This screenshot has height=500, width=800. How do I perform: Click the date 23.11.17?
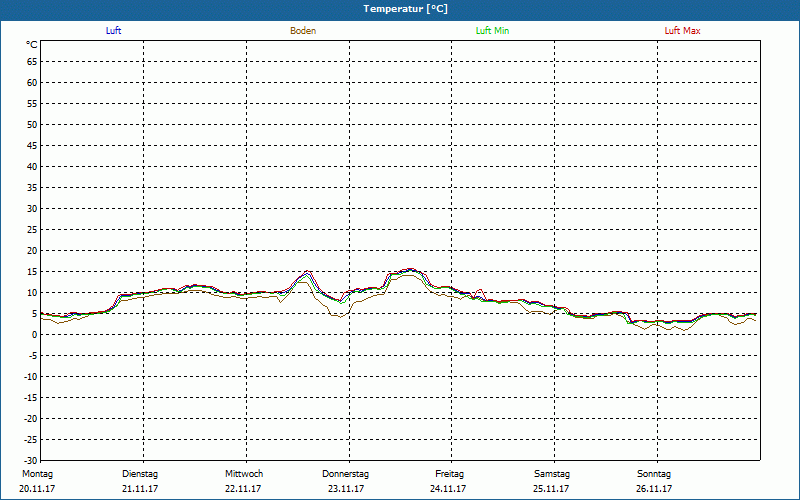(x=346, y=489)
